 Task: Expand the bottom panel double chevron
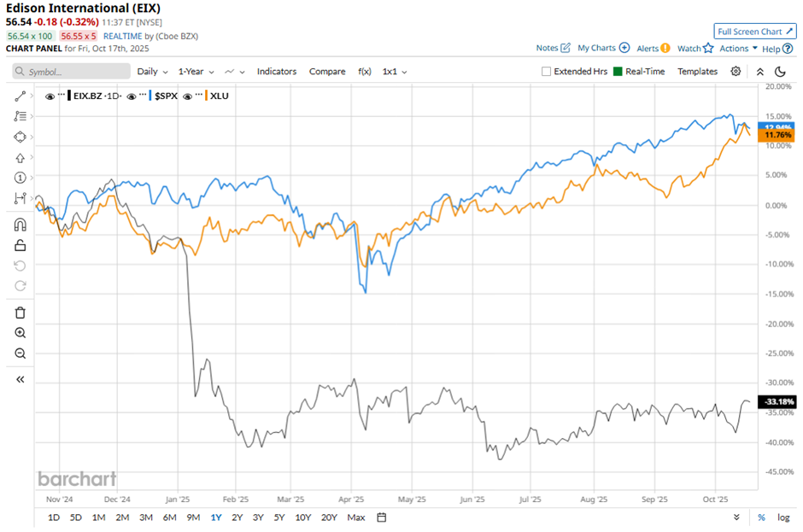coord(736,517)
